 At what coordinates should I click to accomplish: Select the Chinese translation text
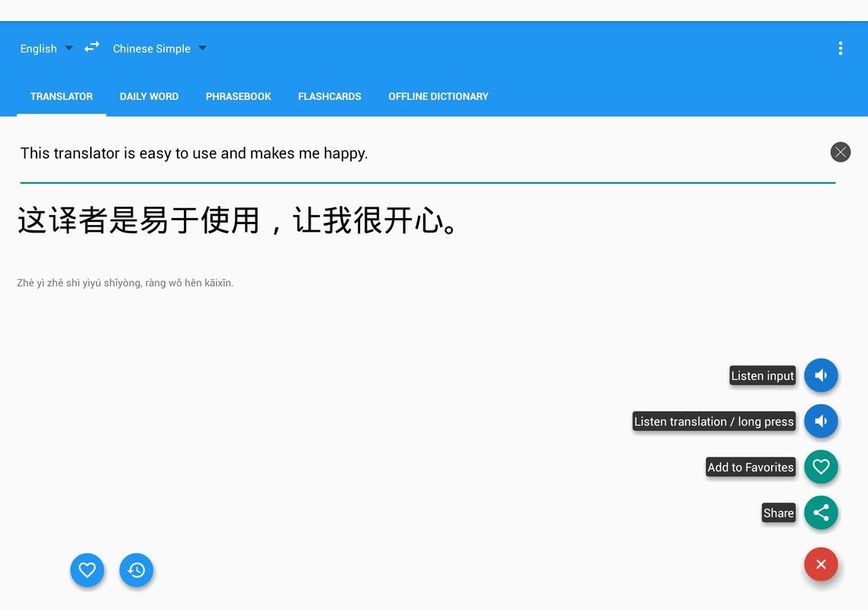tap(237, 220)
